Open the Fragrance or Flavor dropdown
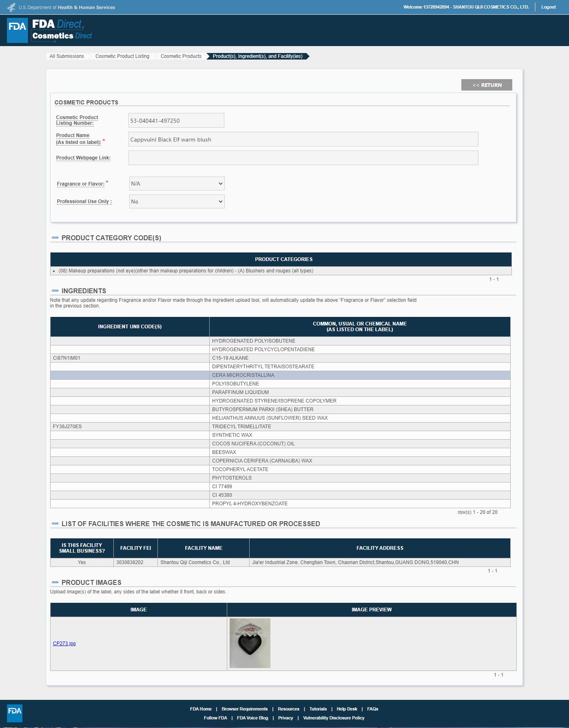This screenshot has width=569, height=728. (x=177, y=184)
